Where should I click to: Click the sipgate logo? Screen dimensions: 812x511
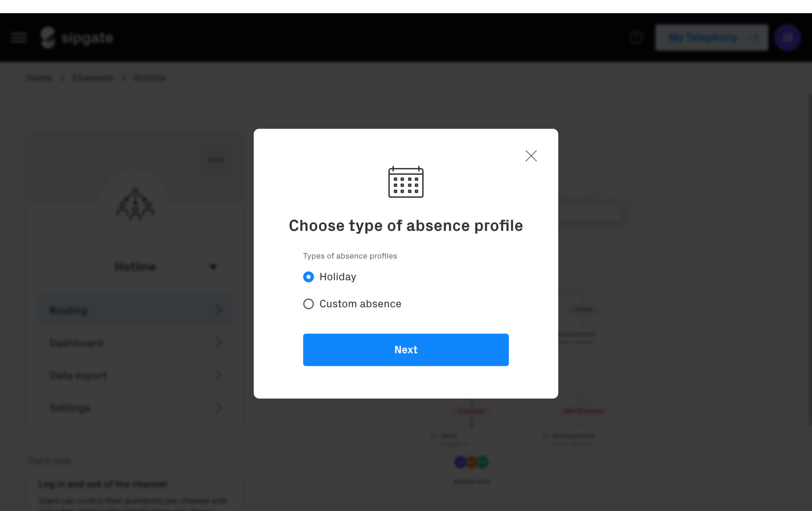click(77, 37)
